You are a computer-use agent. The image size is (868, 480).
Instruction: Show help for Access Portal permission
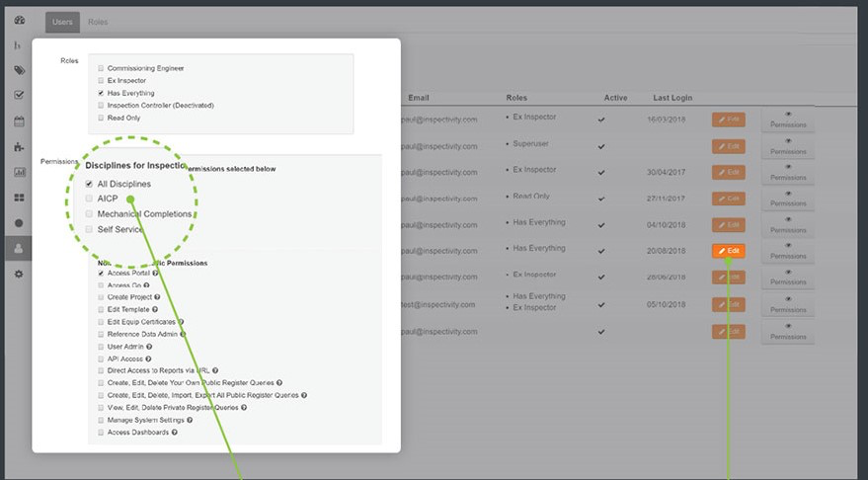tap(155, 273)
